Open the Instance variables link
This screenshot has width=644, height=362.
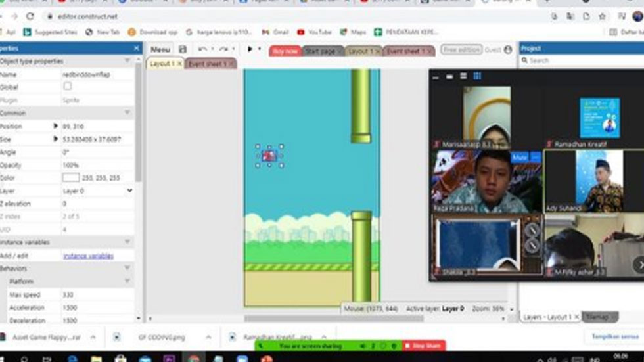pyautogui.click(x=88, y=256)
